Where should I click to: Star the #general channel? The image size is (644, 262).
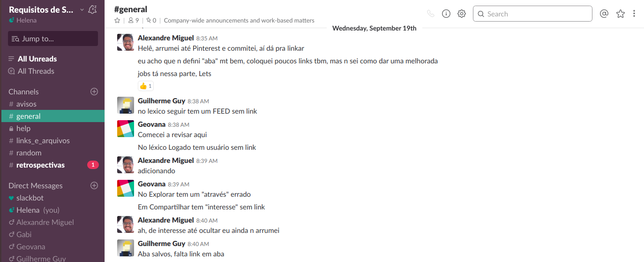pos(117,20)
